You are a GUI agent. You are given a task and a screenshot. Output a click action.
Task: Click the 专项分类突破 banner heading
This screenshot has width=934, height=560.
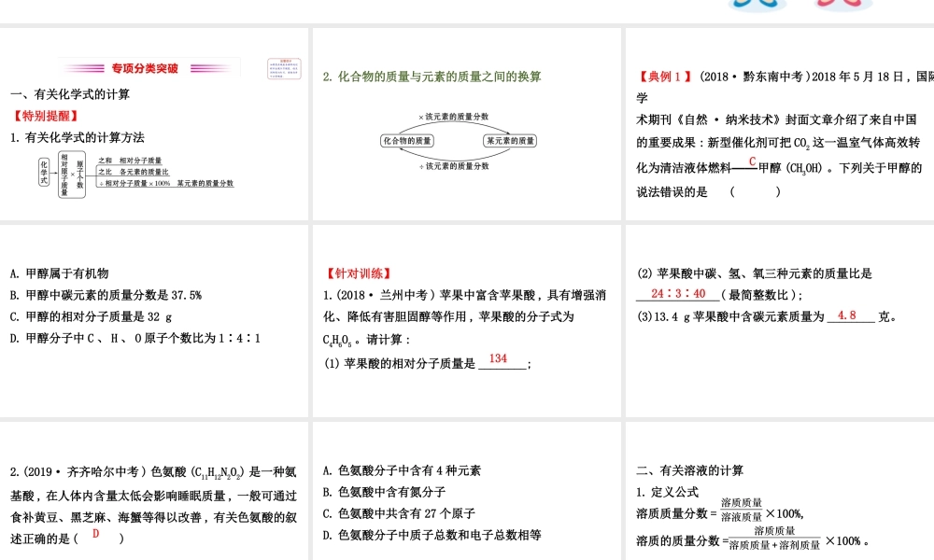coord(145,66)
